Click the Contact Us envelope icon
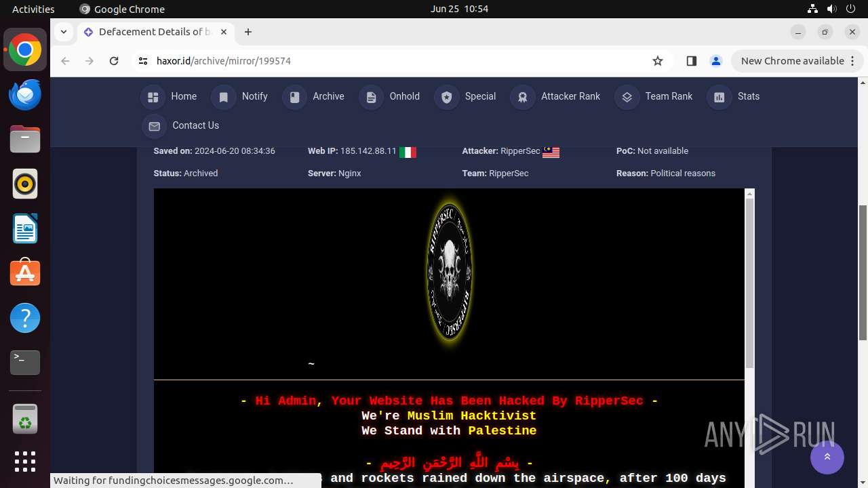 (154, 126)
